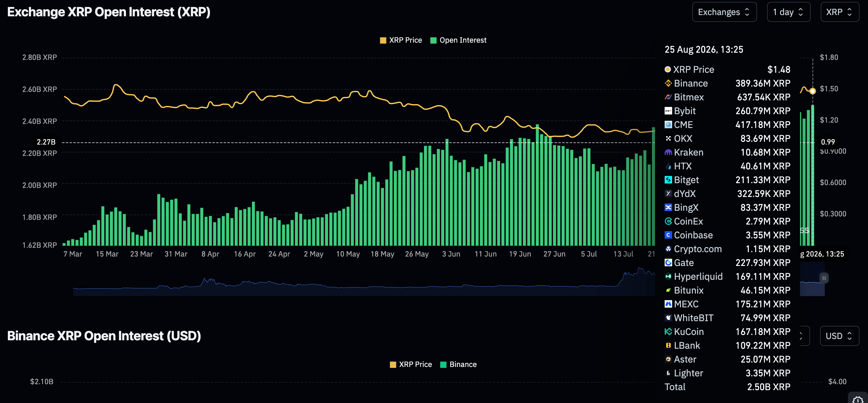The height and width of the screenshot is (403, 868).
Task: Click the 3 Jun date label
Action: (451, 254)
